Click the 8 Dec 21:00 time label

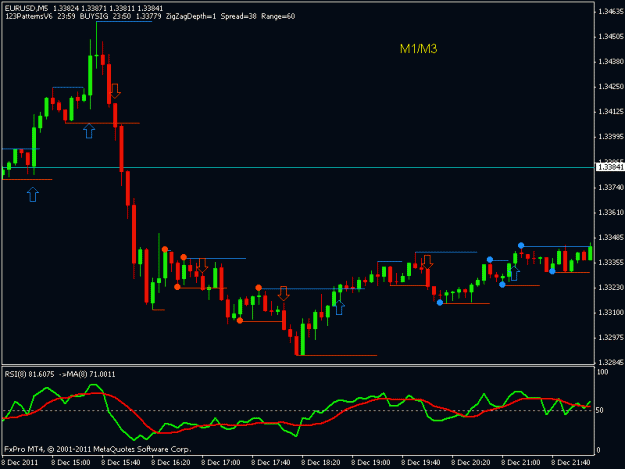pyautogui.click(x=521, y=463)
